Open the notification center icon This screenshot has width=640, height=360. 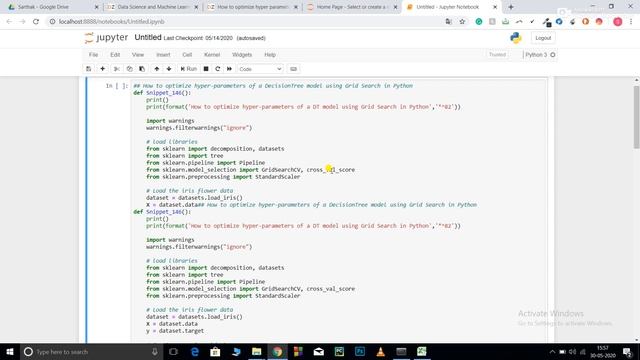[627, 351]
